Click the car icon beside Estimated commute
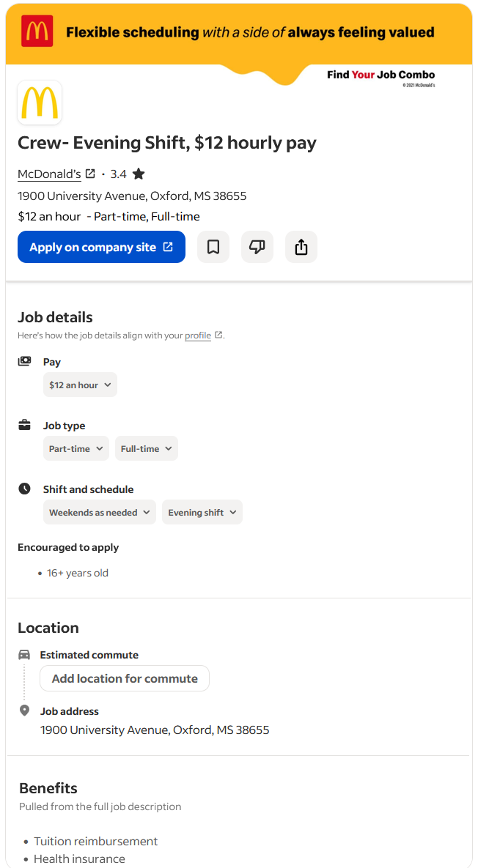 [24, 655]
